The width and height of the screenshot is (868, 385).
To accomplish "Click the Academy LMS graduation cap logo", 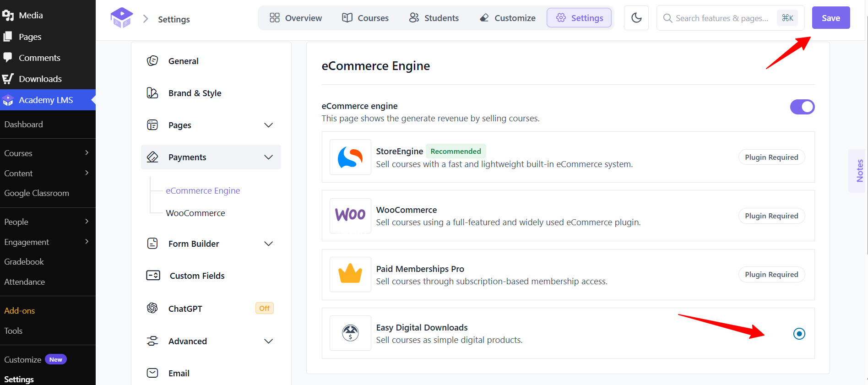I will click(121, 18).
